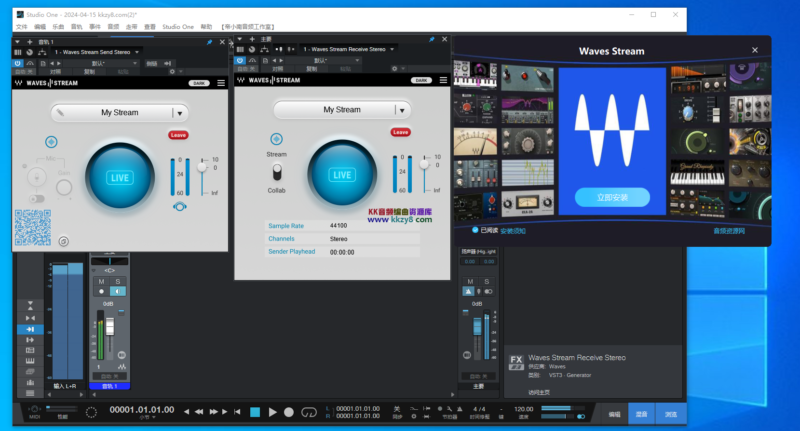Click the big LIVE button in the Receive plugin
800x431 pixels.
(342, 174)
